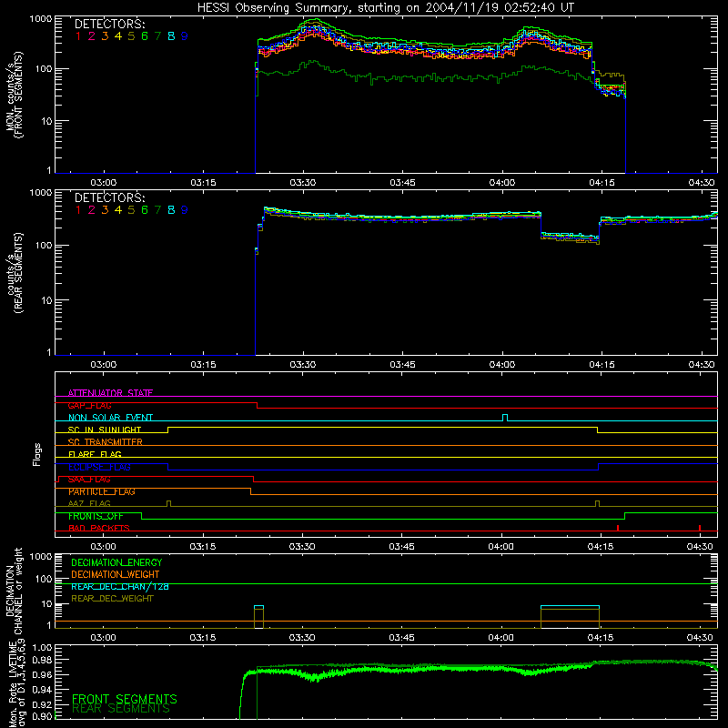Select detector 2 in rear segments legend
The width and height of the screenshot is (728, 728).
(x=92, y=210)
